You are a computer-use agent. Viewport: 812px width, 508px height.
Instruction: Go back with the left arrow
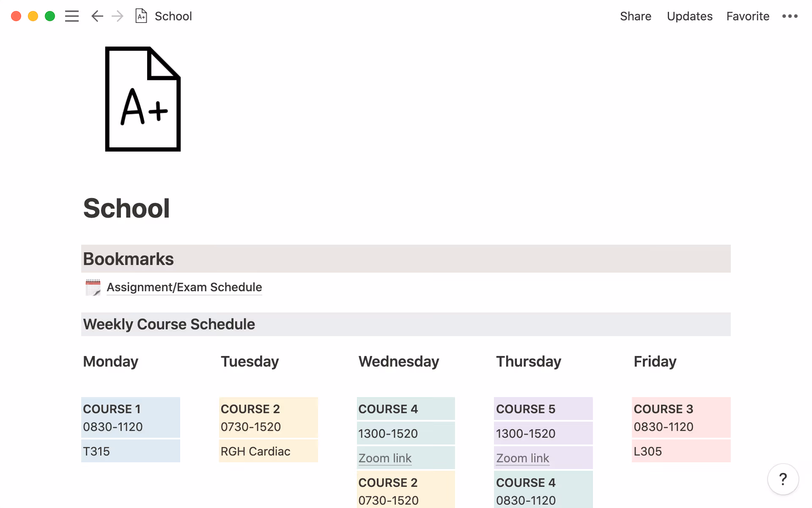tap(97, 16)
